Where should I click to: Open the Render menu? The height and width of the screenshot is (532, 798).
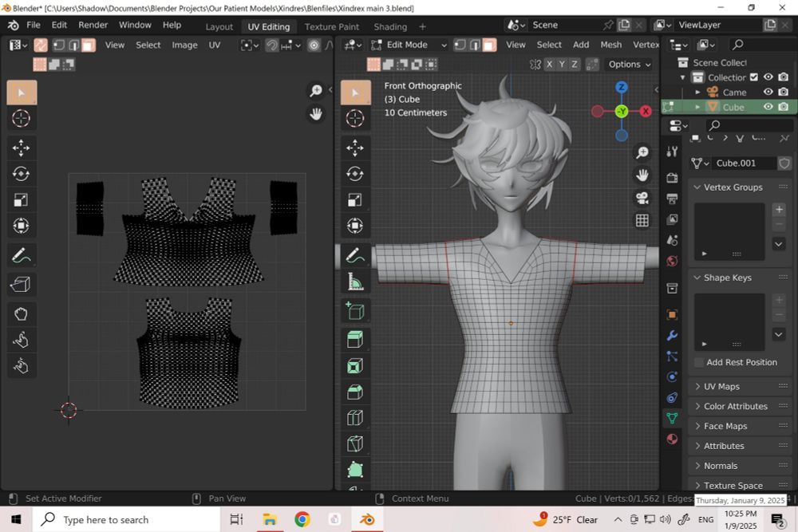tap(93, 25)
